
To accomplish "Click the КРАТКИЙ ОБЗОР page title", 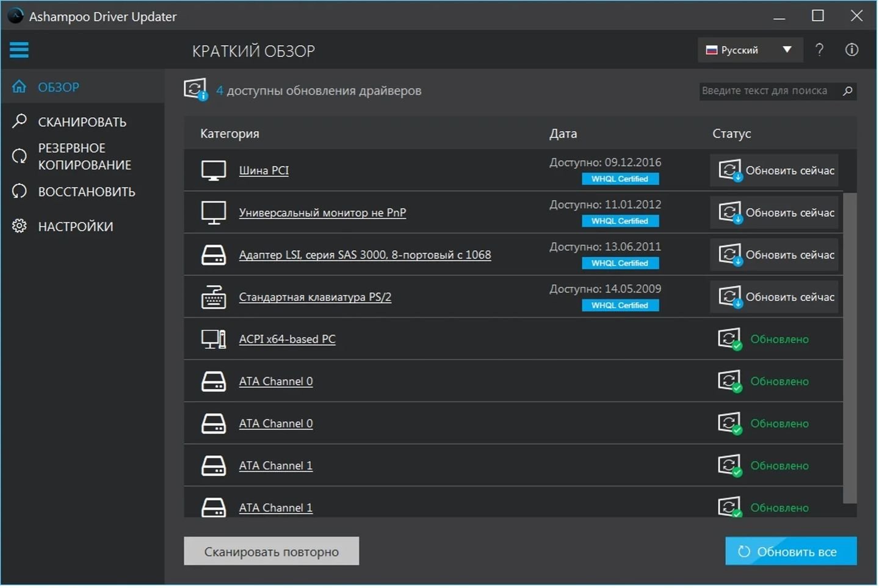I will (254, 51).
